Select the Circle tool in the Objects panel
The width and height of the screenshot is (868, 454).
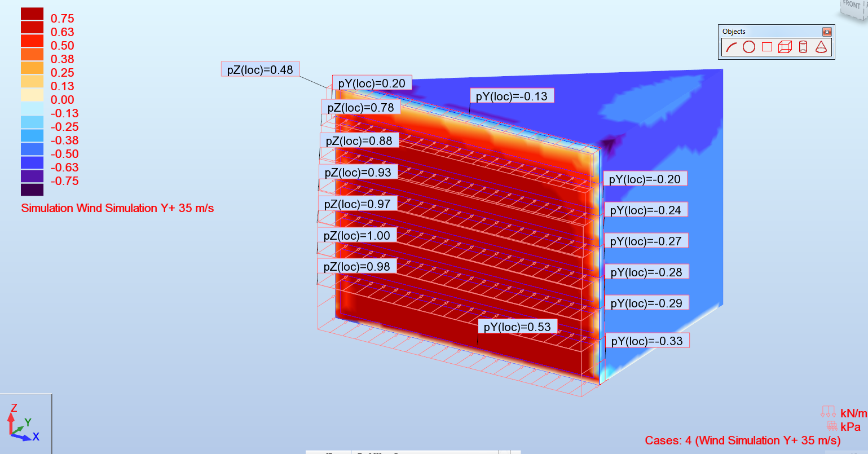(x=749, y=46)
